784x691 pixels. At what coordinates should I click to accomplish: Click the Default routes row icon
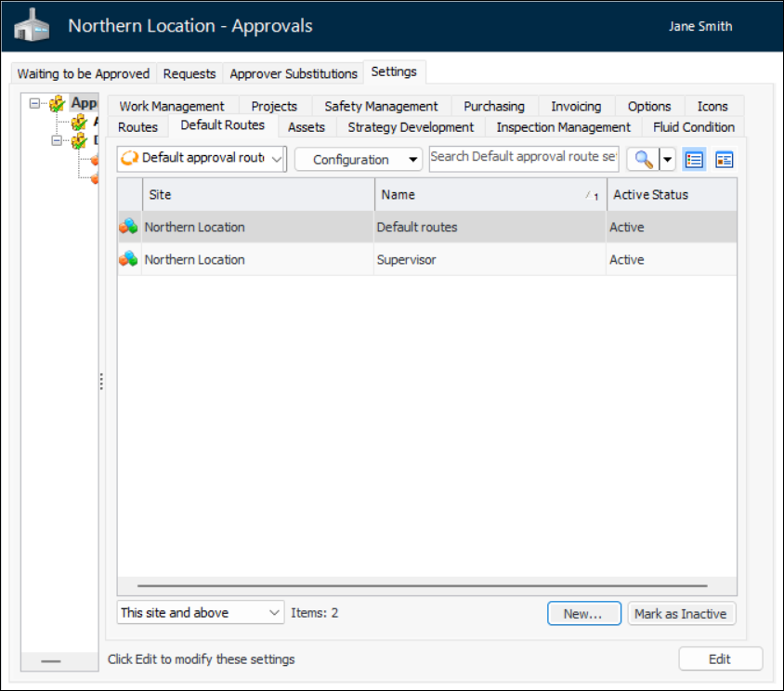coord(128,227)
